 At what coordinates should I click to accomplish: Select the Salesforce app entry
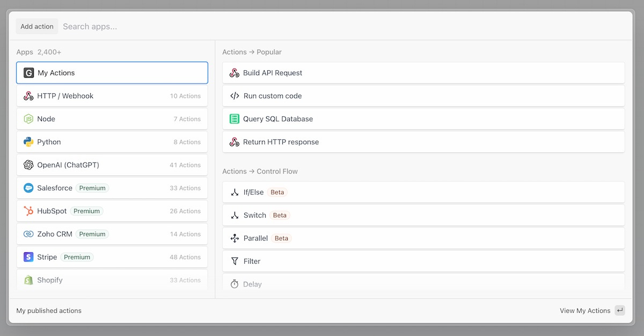[x=112, y=188]
